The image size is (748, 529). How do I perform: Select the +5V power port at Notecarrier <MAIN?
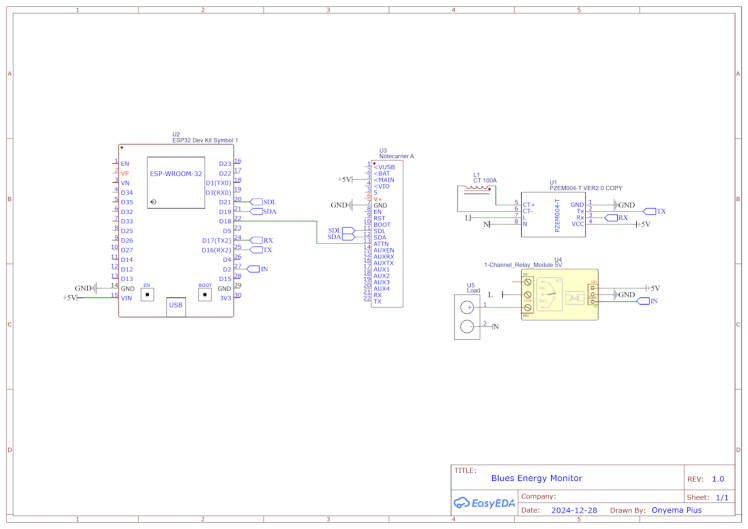click(x=345, y=180)
